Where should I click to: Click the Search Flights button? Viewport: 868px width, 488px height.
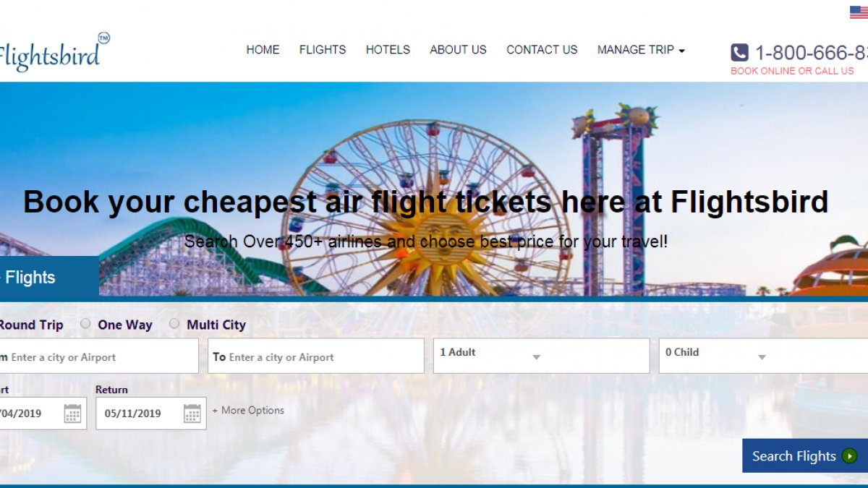click(805, 455)
